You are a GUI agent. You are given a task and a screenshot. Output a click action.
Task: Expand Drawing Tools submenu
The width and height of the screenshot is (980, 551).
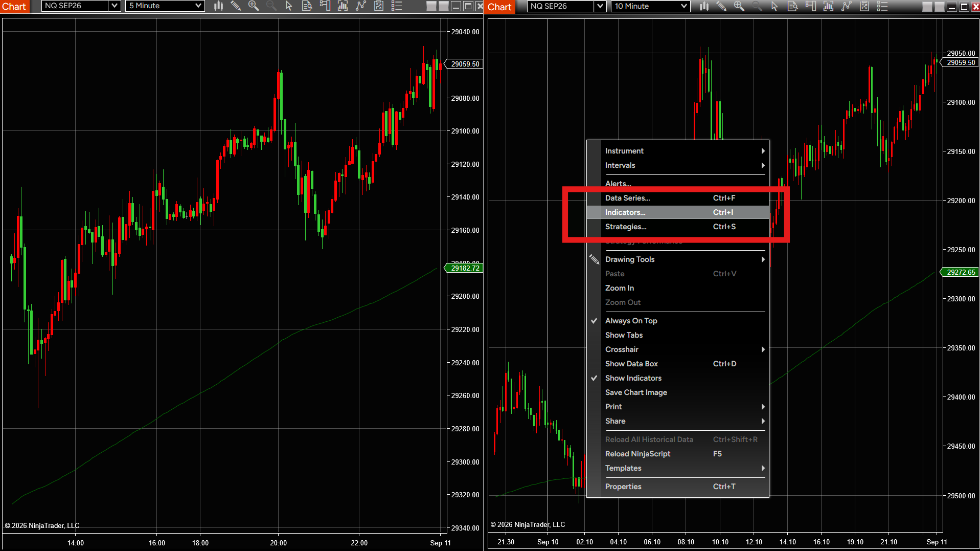click(x=677, y=259)
